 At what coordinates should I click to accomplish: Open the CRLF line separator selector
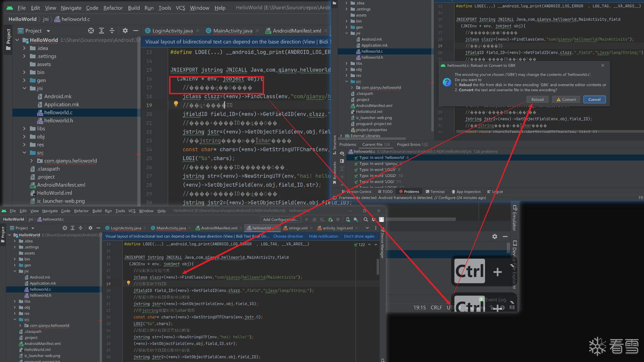tap(436, 307)
